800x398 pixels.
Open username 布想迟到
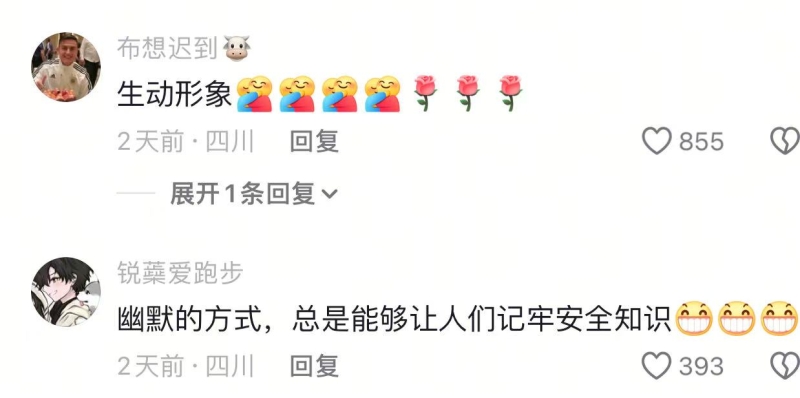click(x=168, y=49)
